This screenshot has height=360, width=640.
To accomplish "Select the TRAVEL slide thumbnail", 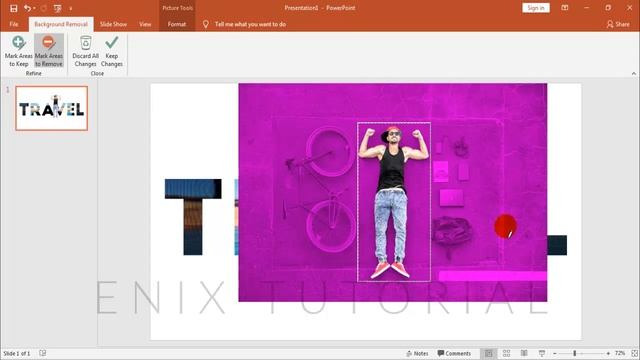I will pos(52,108).
